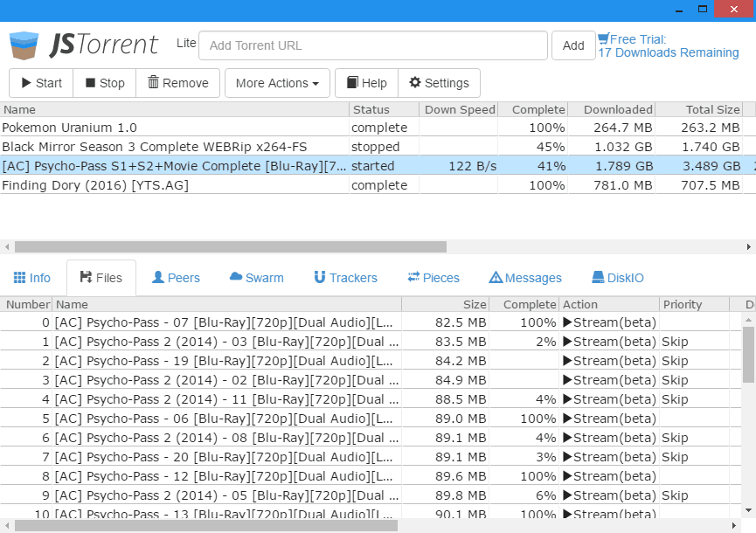Stream file 9 Psycho-Pass 2 - 05
The image size is (756, 533).
coord(609,495)
